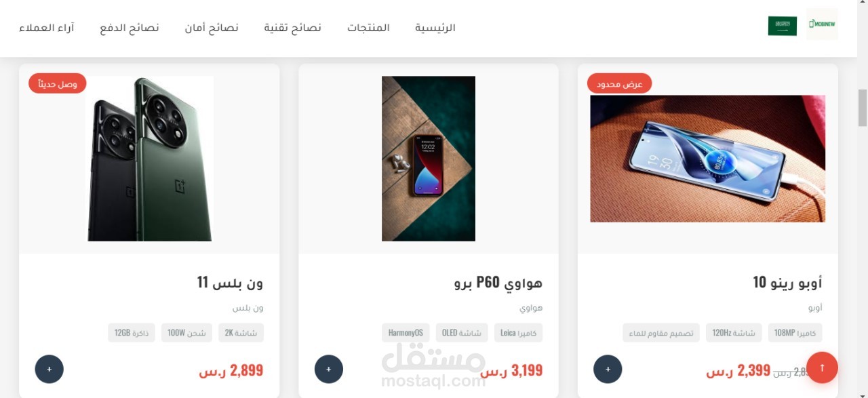This screenshot has height=398, width=868.
Task: Go to نصائح أمان in navbar
Action: click(212, 28)
